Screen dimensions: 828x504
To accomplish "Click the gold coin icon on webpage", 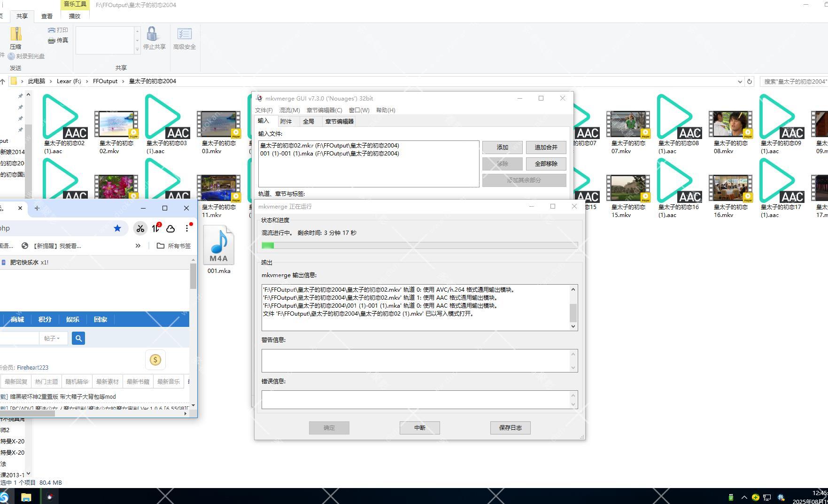I will [x=155, y=360].
